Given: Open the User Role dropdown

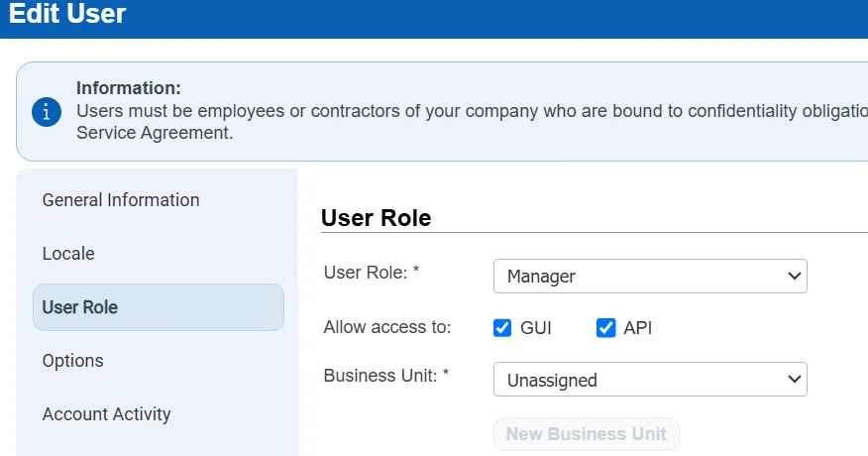Looking at the screenshot, I should click(x=649, y=277).
